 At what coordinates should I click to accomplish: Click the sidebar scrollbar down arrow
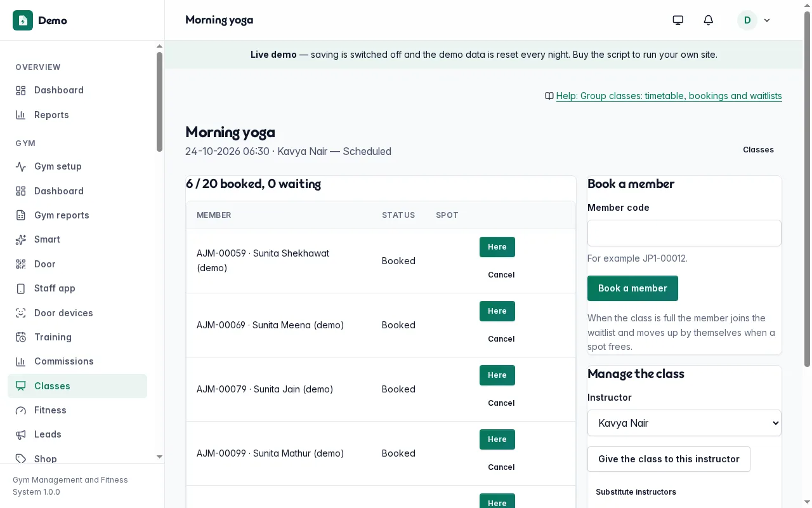click(159, 457)
